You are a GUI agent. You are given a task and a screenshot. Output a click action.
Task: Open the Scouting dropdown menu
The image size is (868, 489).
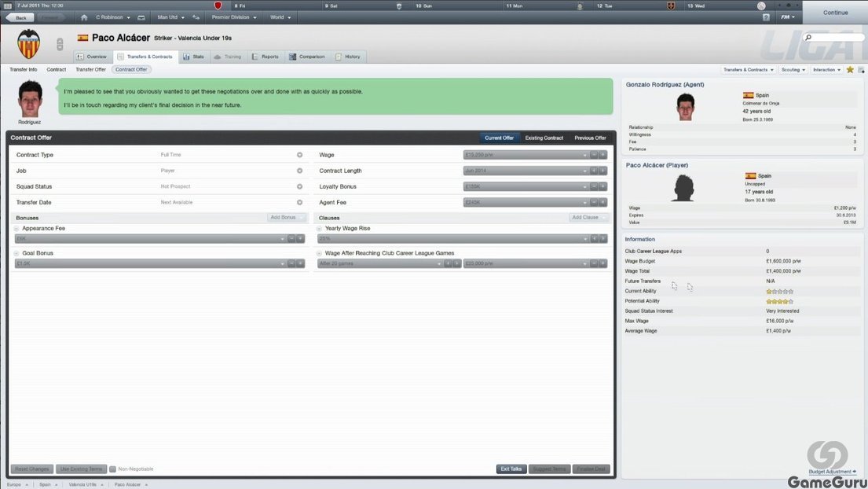(x=793, y=70)
